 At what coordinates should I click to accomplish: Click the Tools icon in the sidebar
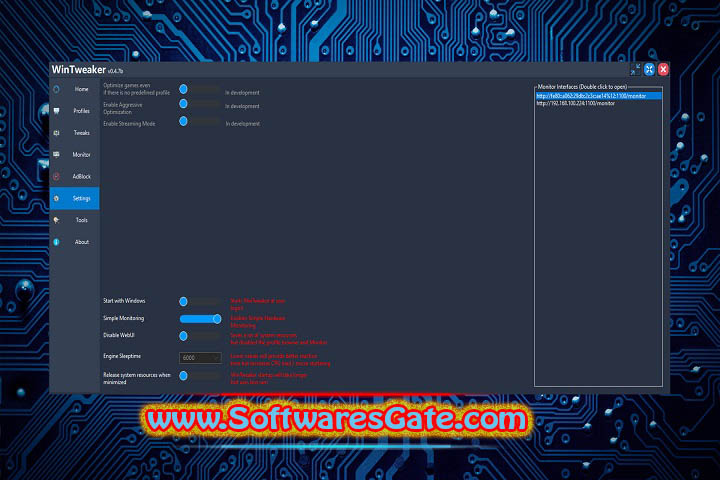click(x=56, y=220)
